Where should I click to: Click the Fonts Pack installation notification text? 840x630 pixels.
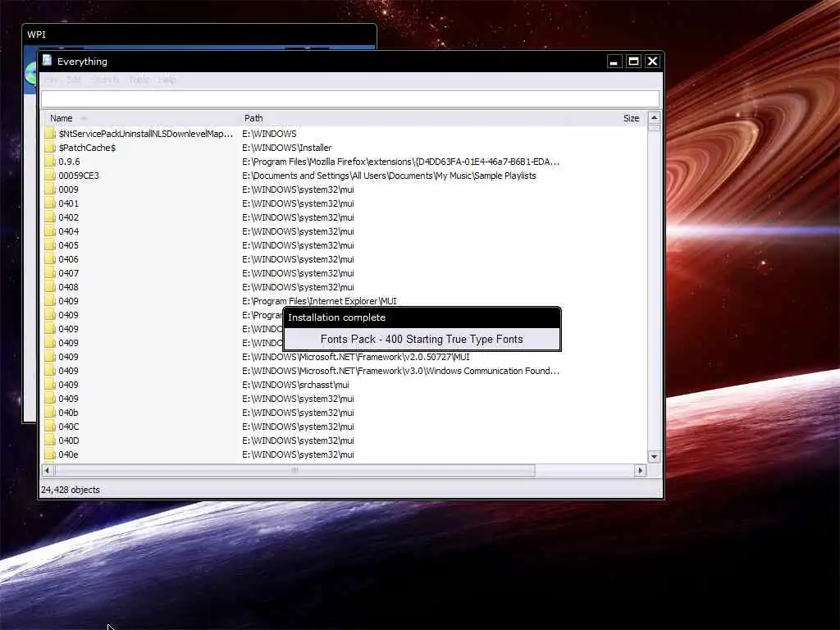pyautogui.click(x=422, y=339)
